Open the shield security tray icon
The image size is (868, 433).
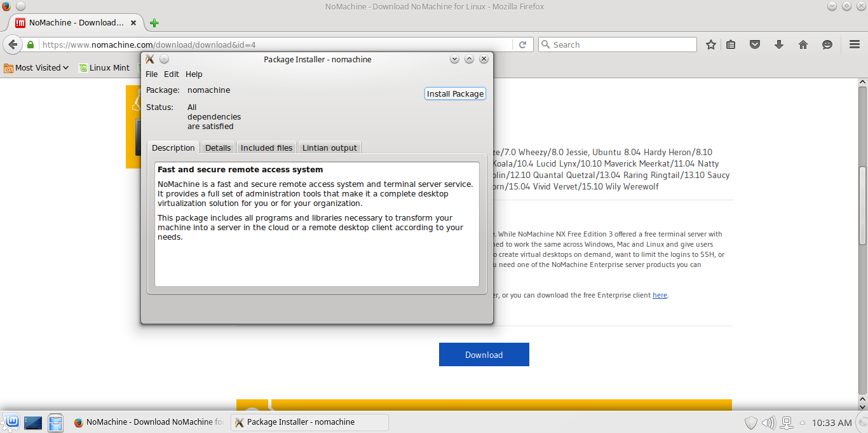point(751,422)
